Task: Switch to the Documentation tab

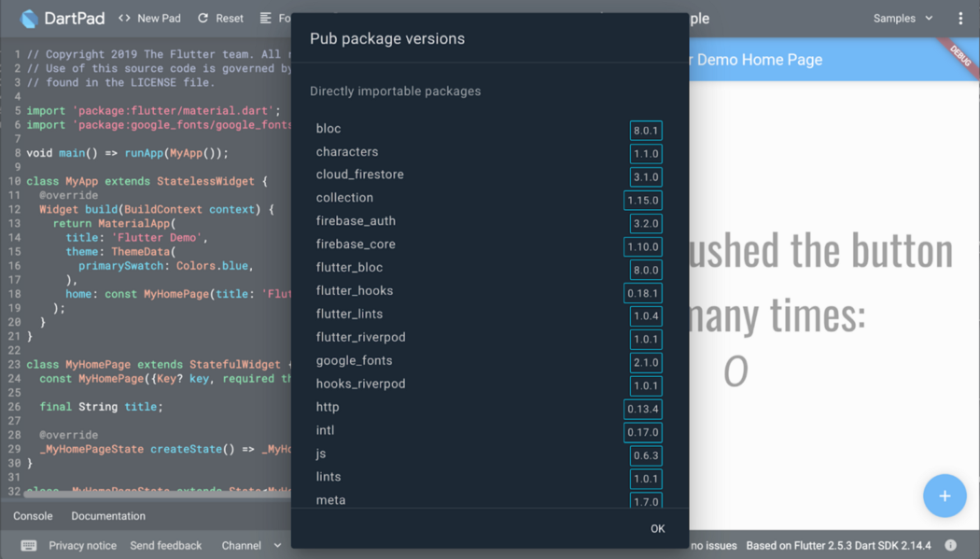Action: [x=108, y=516]
